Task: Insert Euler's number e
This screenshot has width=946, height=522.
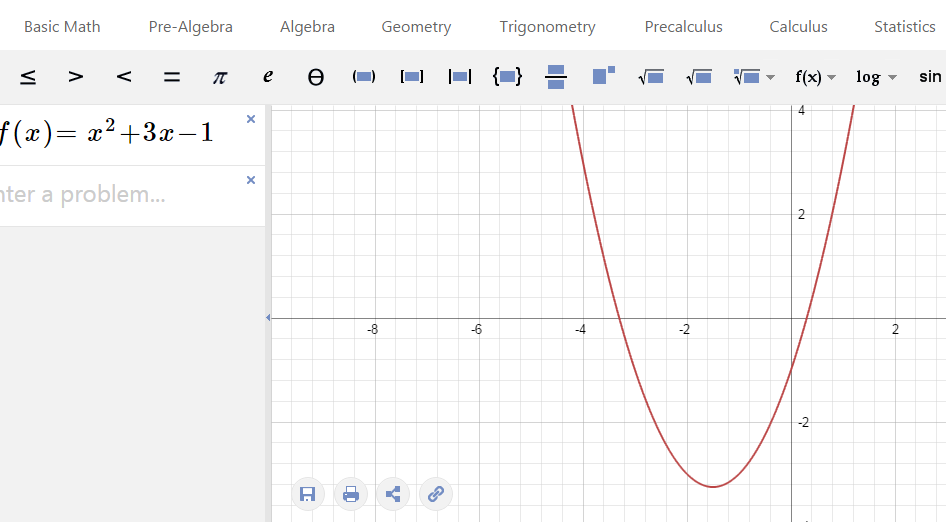Action: 268,77
